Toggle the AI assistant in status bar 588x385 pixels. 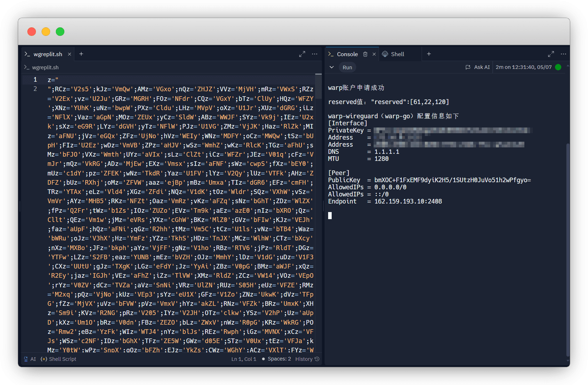[x=30, y=359]
